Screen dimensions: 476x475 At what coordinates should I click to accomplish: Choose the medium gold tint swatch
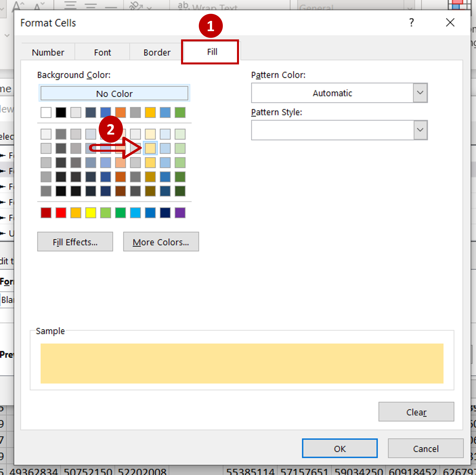150,163
